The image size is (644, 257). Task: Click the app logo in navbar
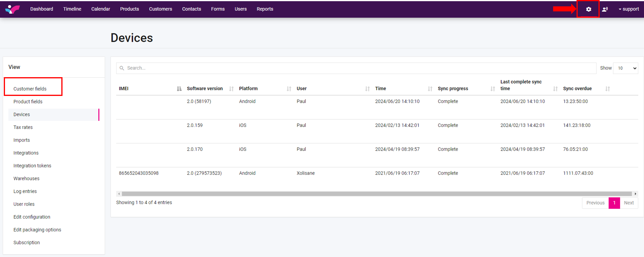12,9
